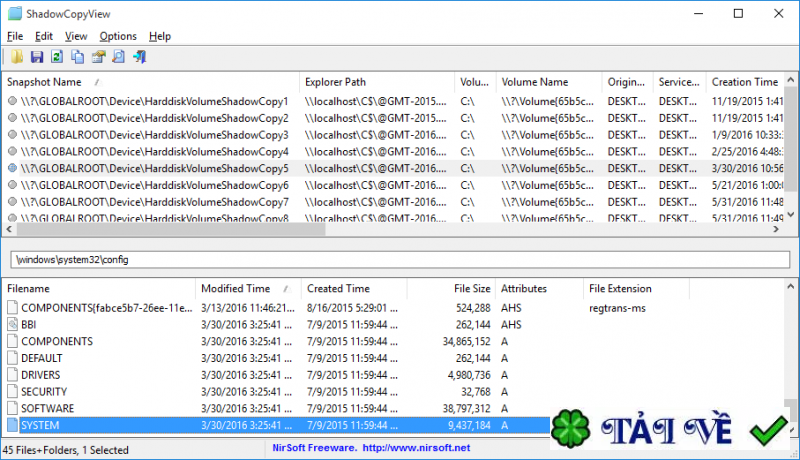Click the horizontal scrollbar left arrow

click(9, 229)
